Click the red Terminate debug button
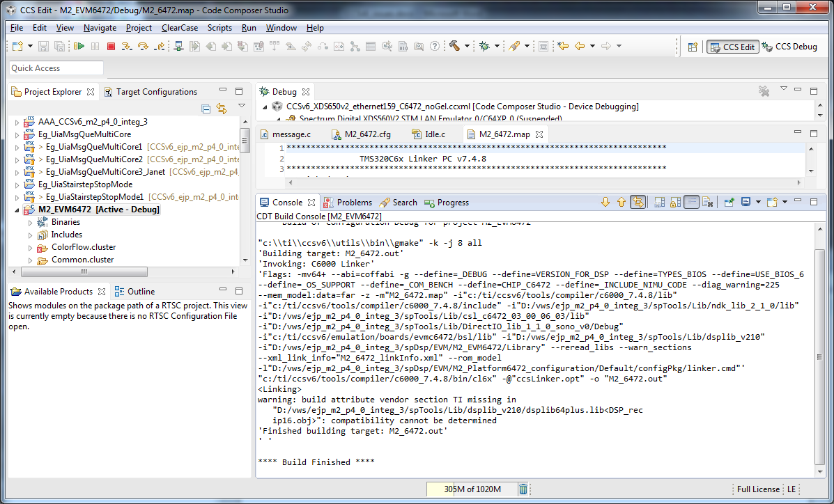This screenshot has height=504, width=834. (111, 46)
